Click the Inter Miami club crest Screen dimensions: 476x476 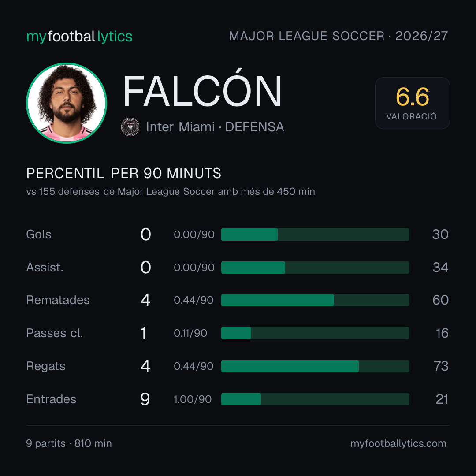coord(130,127)
